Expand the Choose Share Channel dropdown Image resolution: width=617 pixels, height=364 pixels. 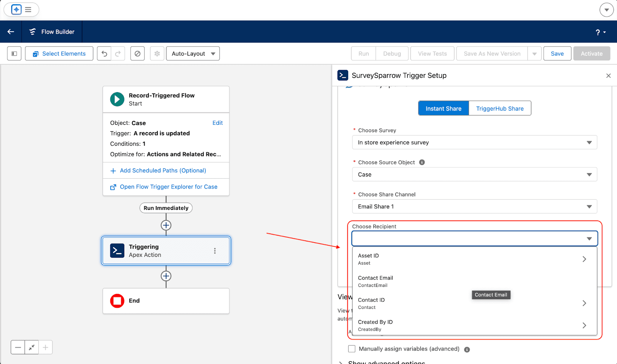474,206
